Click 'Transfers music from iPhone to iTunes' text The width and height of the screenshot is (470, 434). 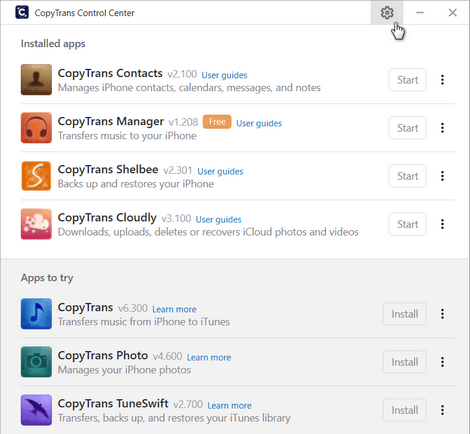point(144,322)
